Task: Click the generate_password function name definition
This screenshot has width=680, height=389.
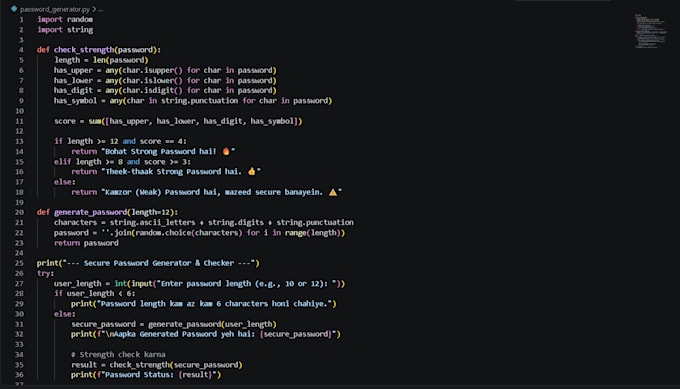Action: [90, 212]
